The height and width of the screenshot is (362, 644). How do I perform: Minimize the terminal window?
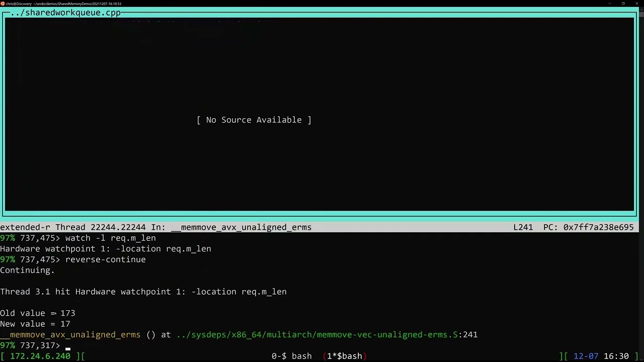609,4
